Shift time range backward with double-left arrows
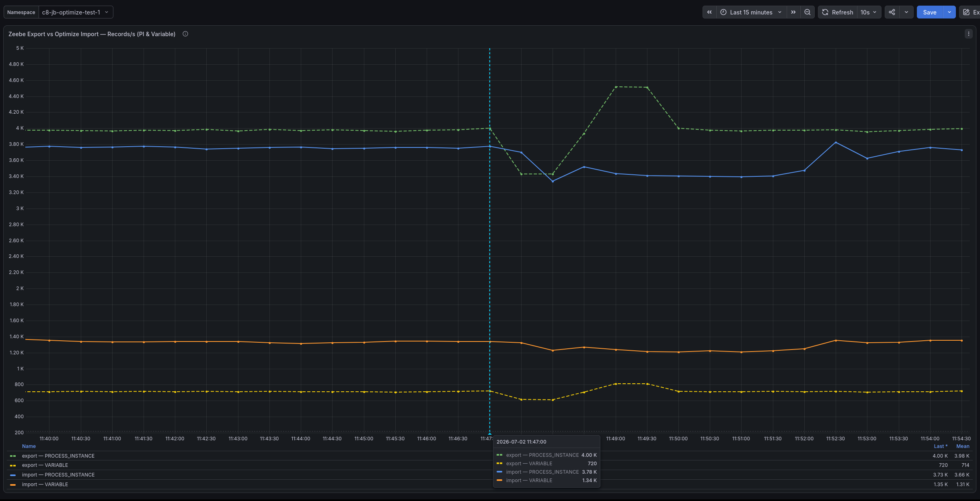980x501 pixels. 709,12
